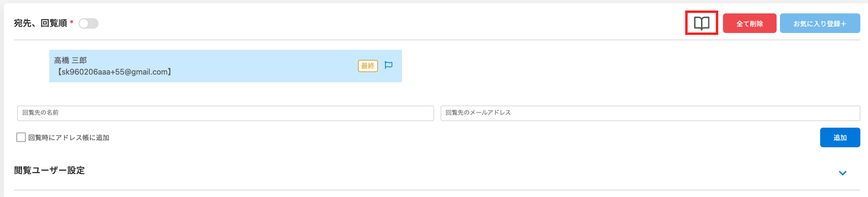The width and height of the screenshot is (868, 197).
Task: Click the blue flag icon beside 最終
Action: click(389, 65)
